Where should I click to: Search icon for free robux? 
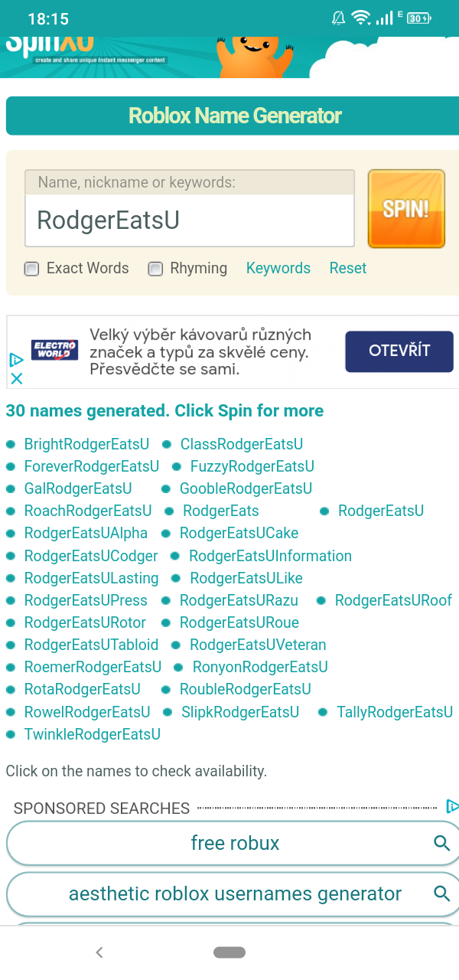(x=441, y=844)
